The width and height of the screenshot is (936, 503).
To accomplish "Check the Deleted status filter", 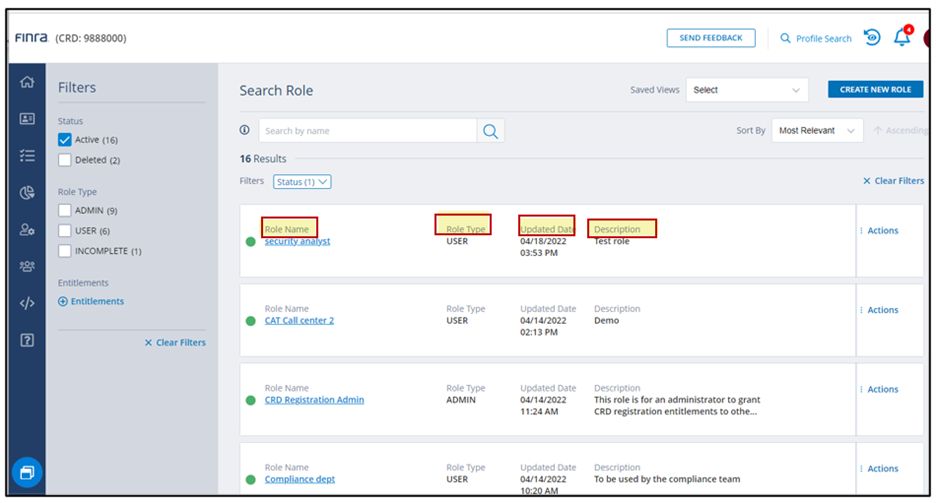I will 65,160.
